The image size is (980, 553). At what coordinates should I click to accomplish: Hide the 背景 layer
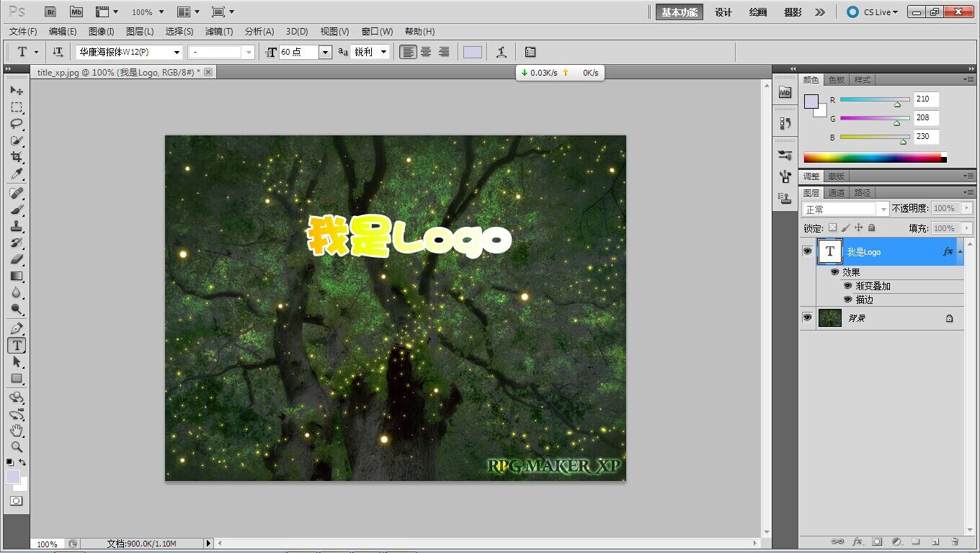[807, 317]
